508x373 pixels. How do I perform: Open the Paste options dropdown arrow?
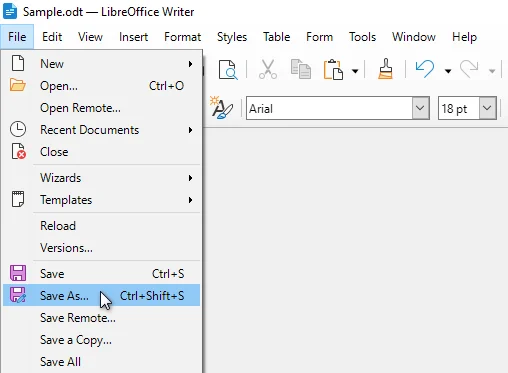click(355, 71)
